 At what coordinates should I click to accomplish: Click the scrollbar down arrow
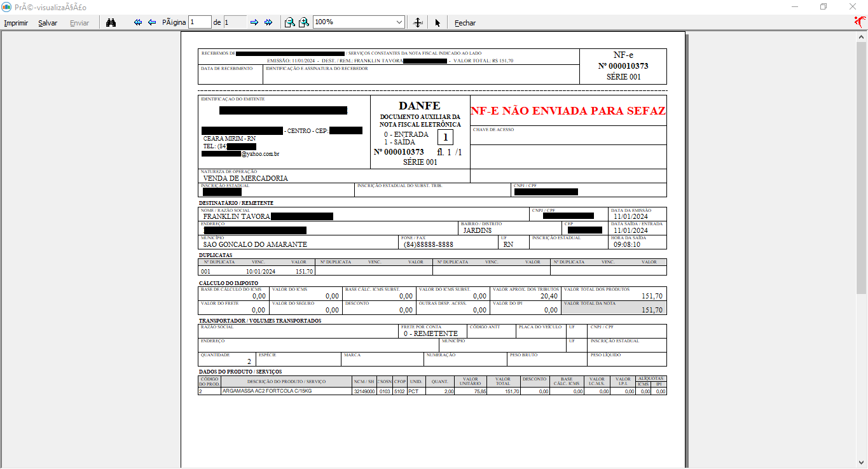click(862, 463)
